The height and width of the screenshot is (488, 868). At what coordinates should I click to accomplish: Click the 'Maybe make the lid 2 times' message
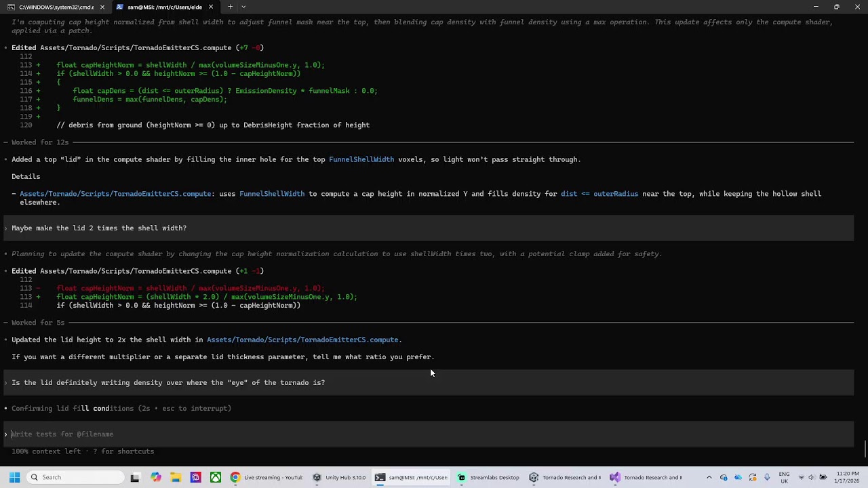coord(429,228)
